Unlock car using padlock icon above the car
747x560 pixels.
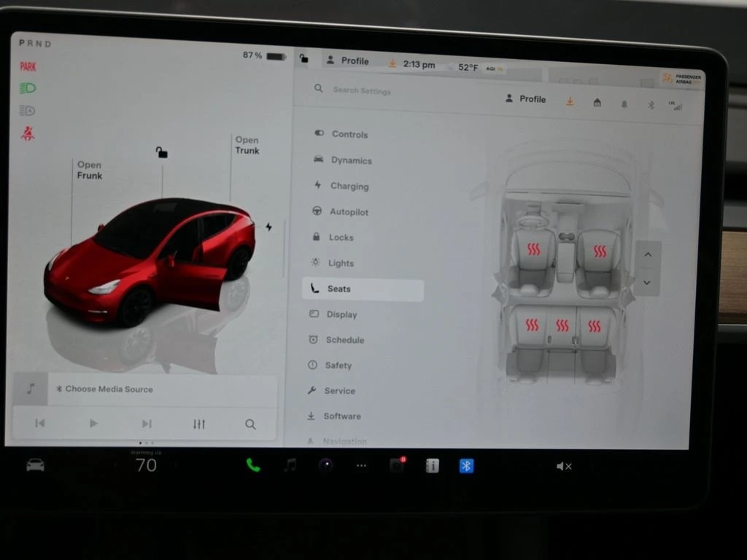[161, 152]
